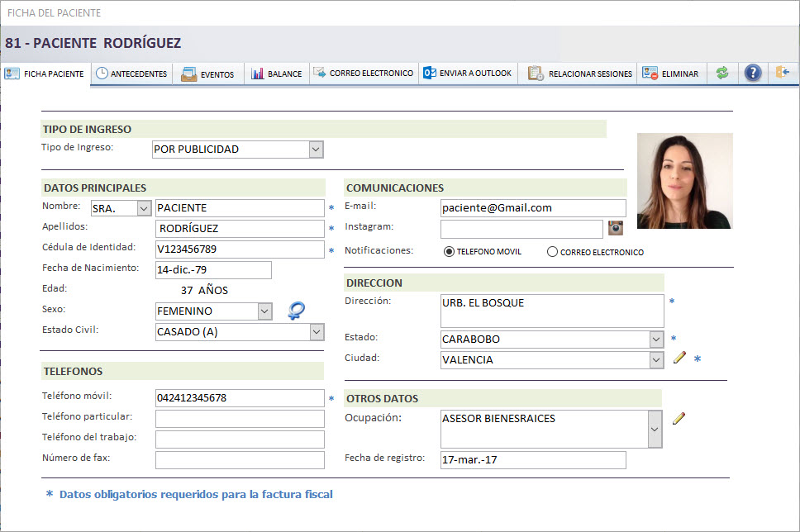Viewport: 800px width, 532px height.
Task: Click the female gender symbol beside Sexo
Action: click(296, 309)
